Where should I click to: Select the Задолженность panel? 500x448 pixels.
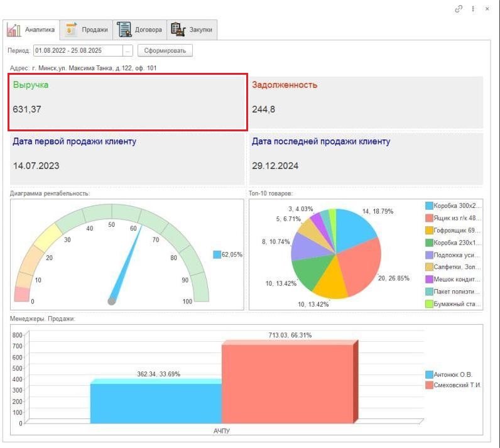pyautogui.click(x=366, y=102)
